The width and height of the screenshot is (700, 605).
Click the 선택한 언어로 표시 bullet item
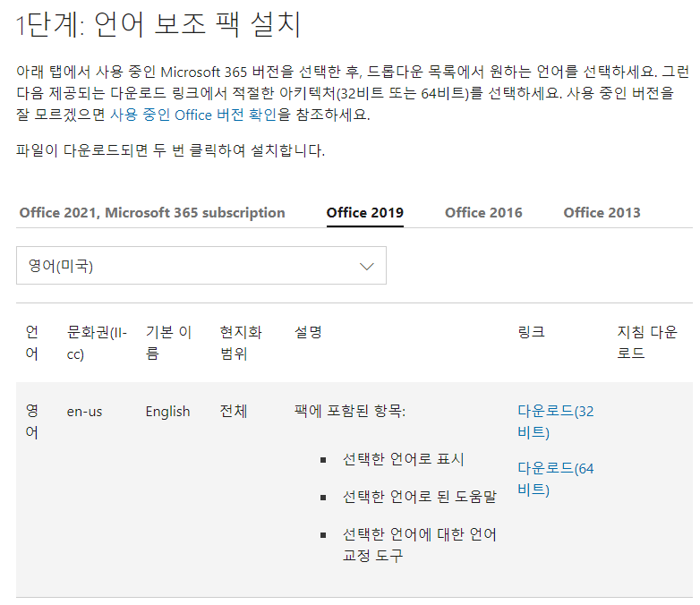(x=403, y=459)
